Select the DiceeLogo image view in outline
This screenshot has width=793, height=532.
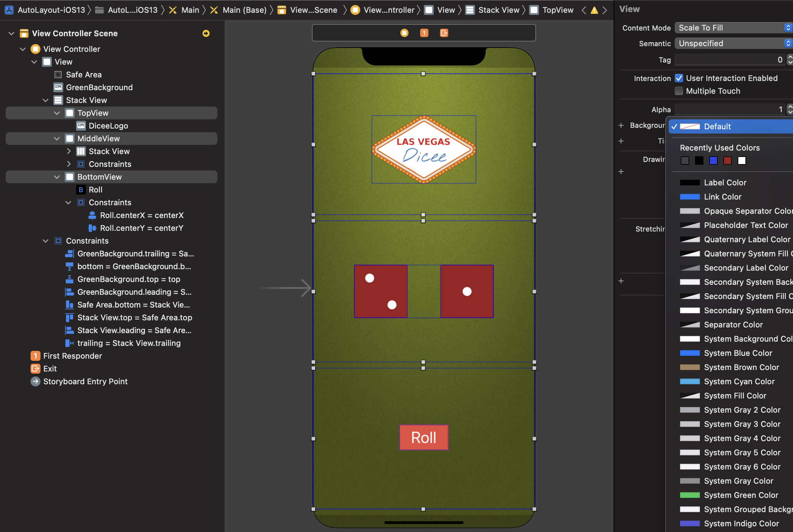pos(108,126)
